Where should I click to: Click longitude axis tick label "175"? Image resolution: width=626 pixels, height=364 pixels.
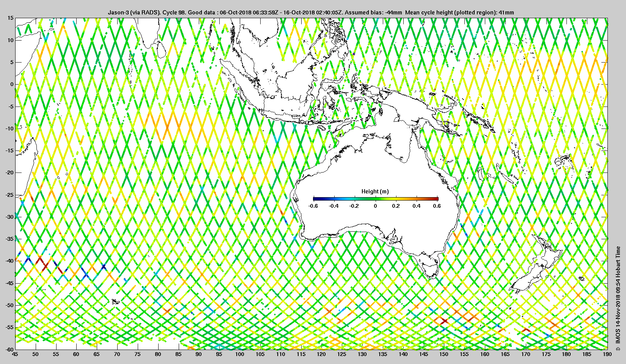[x=546, y=355]
